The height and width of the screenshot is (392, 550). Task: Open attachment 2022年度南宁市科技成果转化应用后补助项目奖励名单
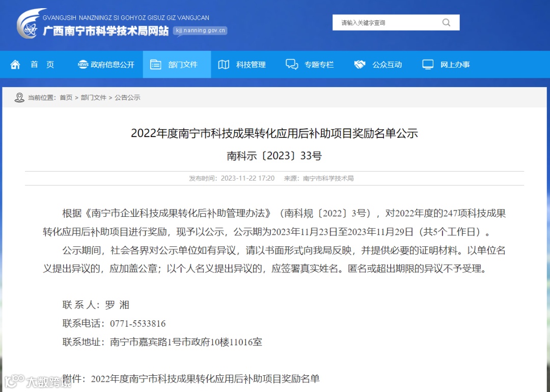click(205, 379)
